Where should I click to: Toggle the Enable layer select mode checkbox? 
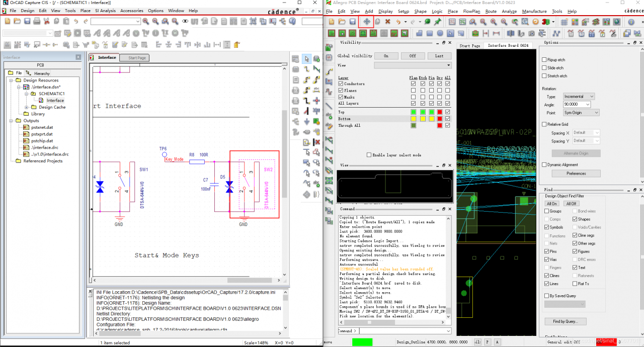pyautogui.click(x=369, y=155)
